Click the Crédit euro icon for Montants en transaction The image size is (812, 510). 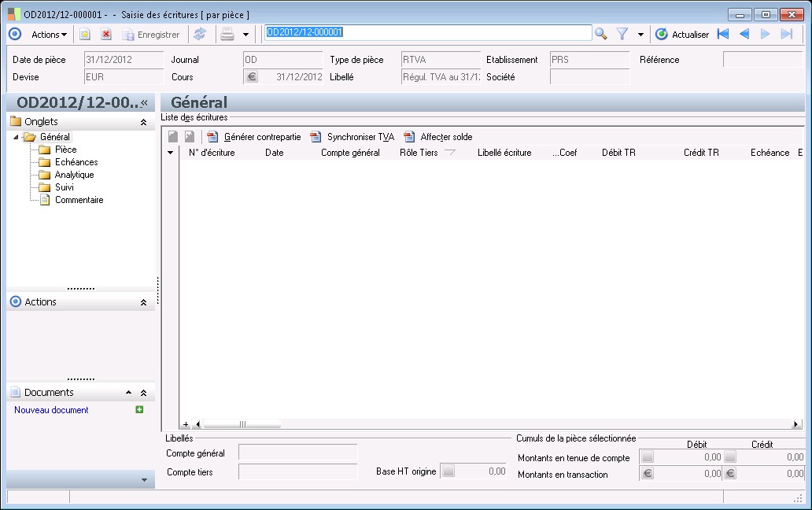[x=730, y=473]
